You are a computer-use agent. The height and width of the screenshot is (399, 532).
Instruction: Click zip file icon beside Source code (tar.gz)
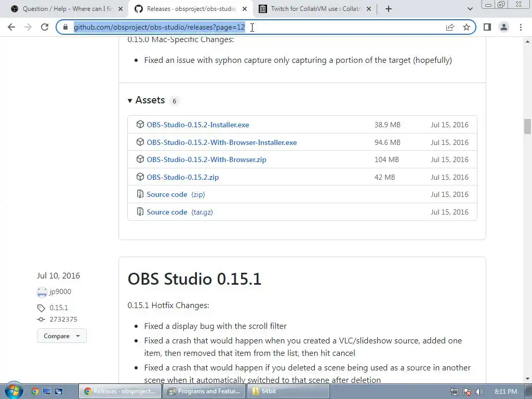(140, 212)
